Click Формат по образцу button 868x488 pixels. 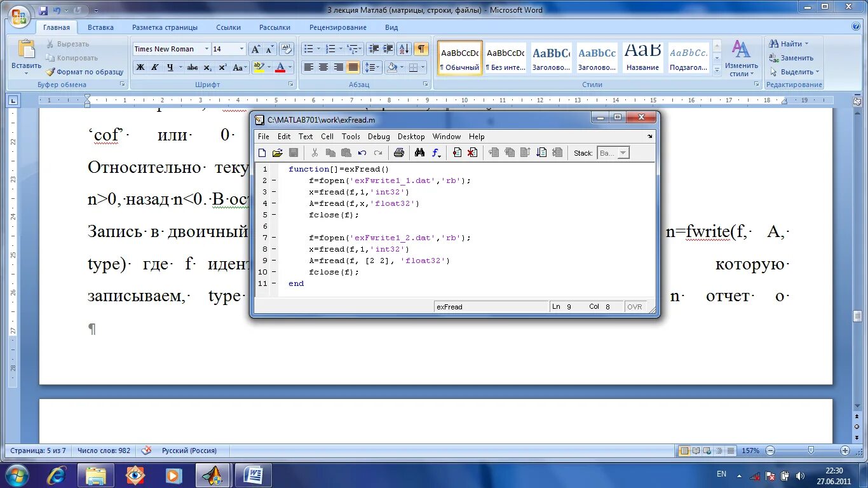coord(85,72)
